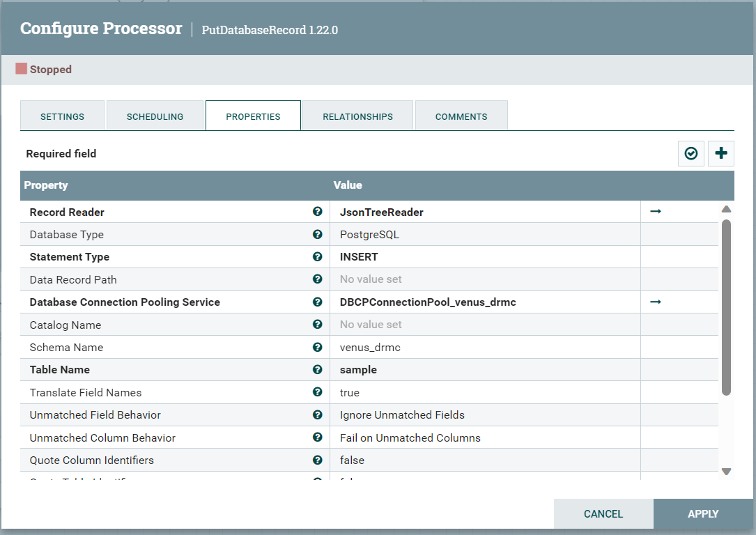The height and width of the screenshot is (535, 756).
Task: Click the Property column header
Action: 46,185
